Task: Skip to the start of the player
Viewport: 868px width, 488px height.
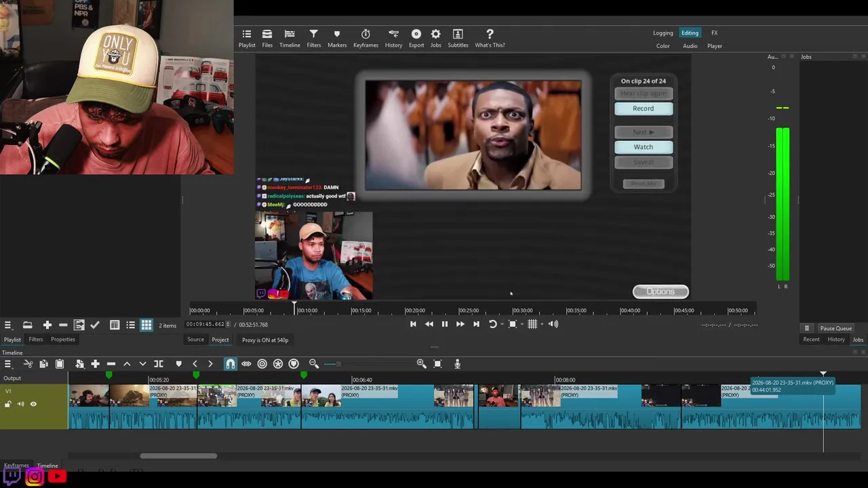Action: point(413,324)
